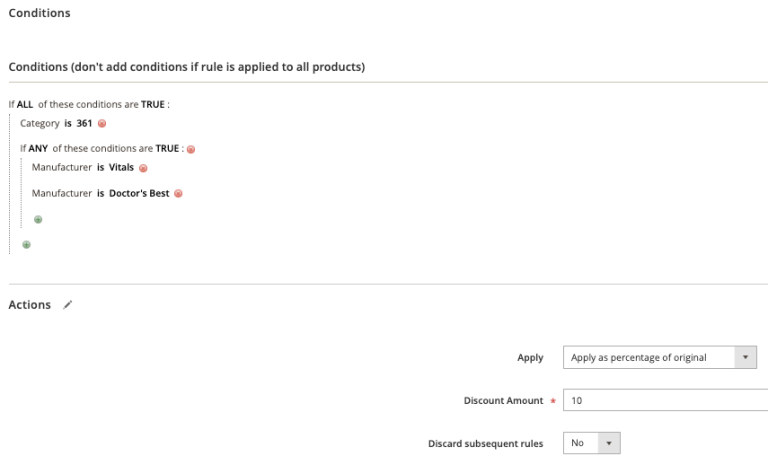Add condition to the outer ALL group
Image resolution: width=768 pixels, height=465 pixels.
click(x=26, y=245)
